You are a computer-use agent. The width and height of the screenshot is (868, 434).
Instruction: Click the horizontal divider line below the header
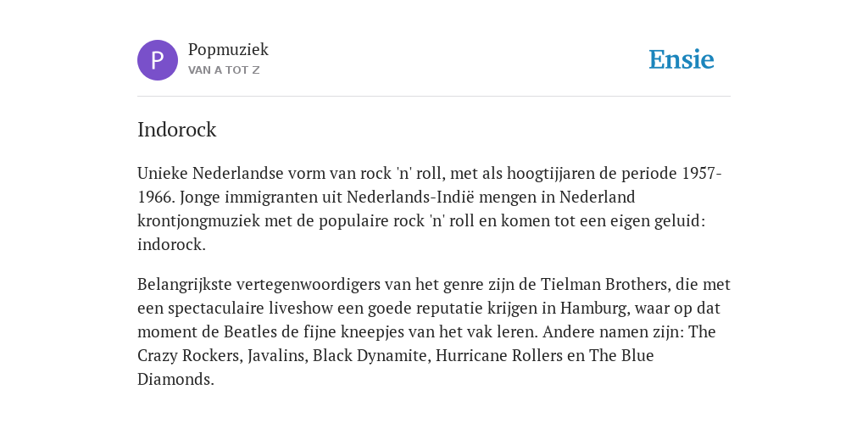pos(434,97)
